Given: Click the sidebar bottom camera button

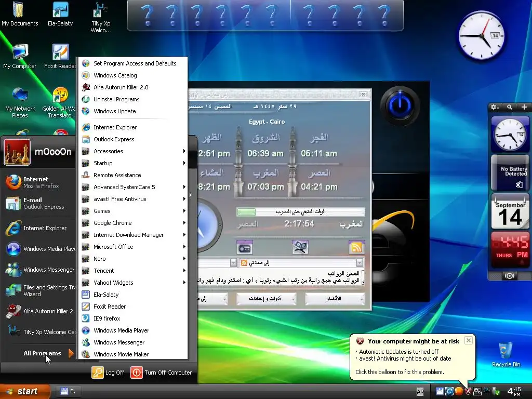Looking at the screenshot, I should click(x=510, y=276).
